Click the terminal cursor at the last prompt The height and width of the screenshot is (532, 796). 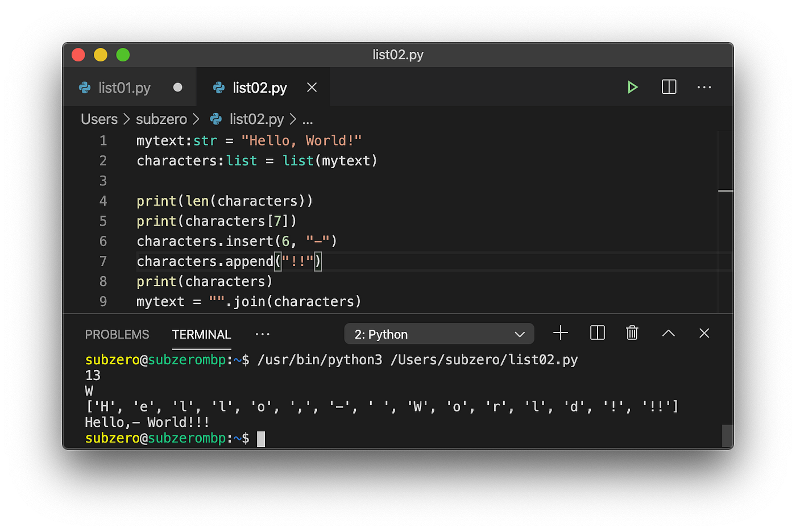261,439
